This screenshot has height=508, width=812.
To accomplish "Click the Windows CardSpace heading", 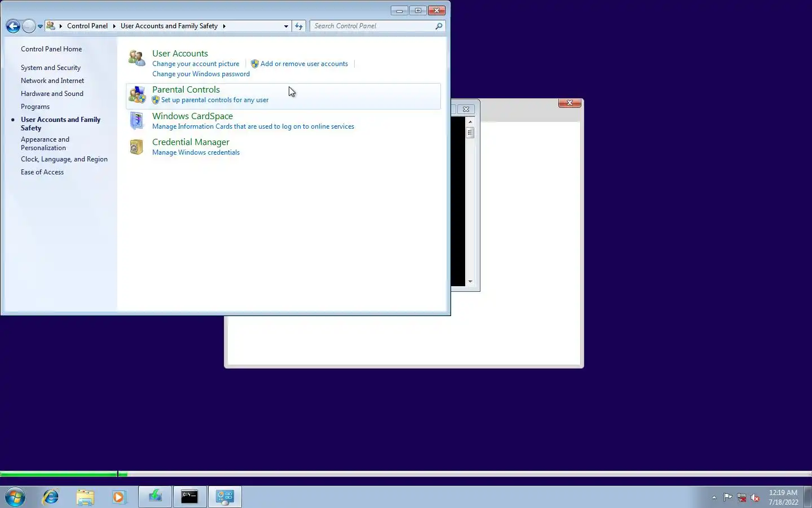I will click(x=192, y=116).
